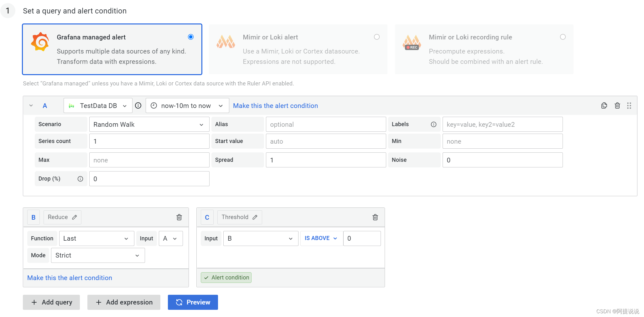Click the Grafana managed alert card description
This screenshot has height=317, width=644.
click(x=122, y=56)
